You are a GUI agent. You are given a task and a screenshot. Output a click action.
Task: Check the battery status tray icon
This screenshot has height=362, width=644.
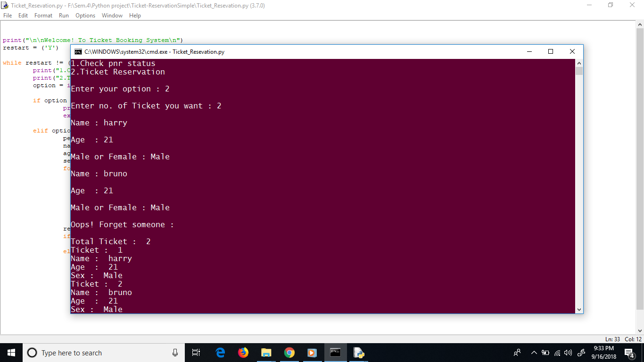[x=545, y=353]
